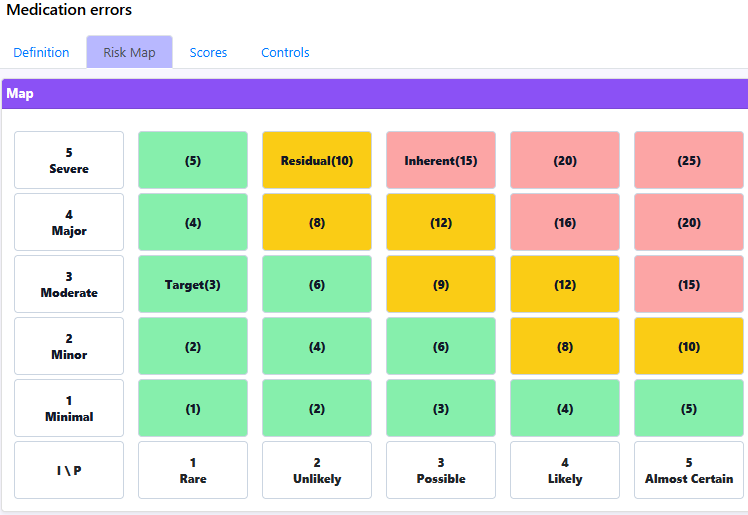Viewport: 748px width, 515px height.
Task: Click the Target(3) cell
Action: pyautogui.click(x=193, y=284)
